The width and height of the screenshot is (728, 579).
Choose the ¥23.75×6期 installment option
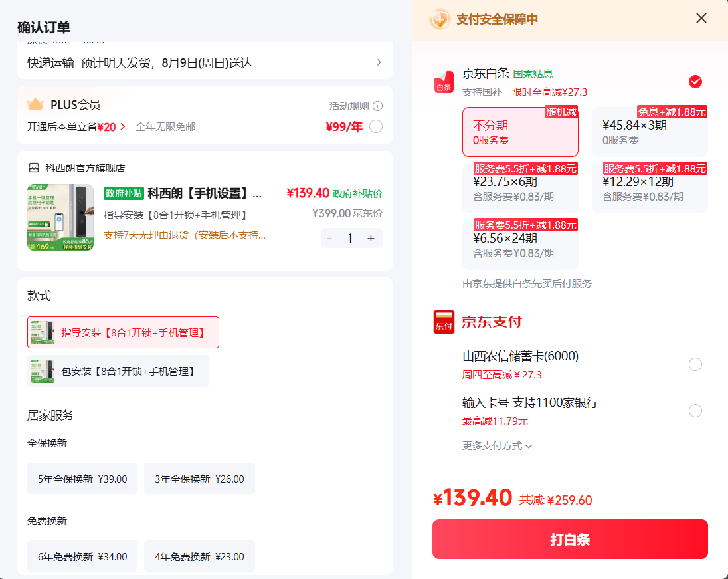(520, 188)
